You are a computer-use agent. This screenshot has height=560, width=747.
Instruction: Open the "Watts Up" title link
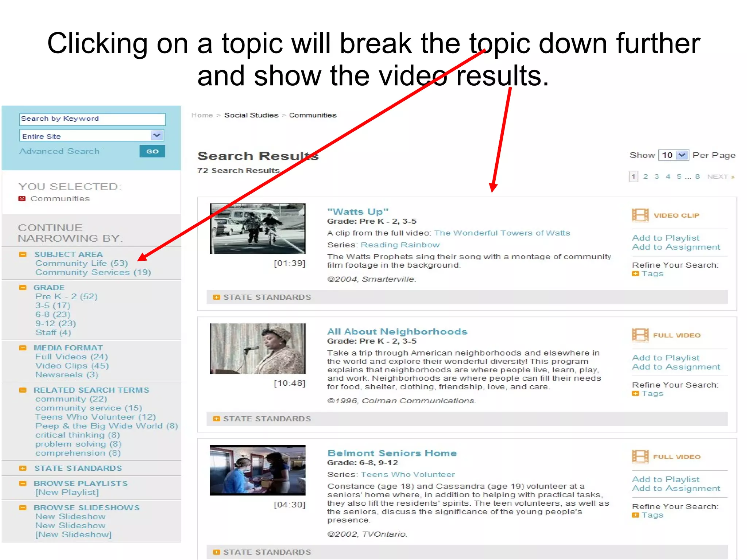point(358,212)
